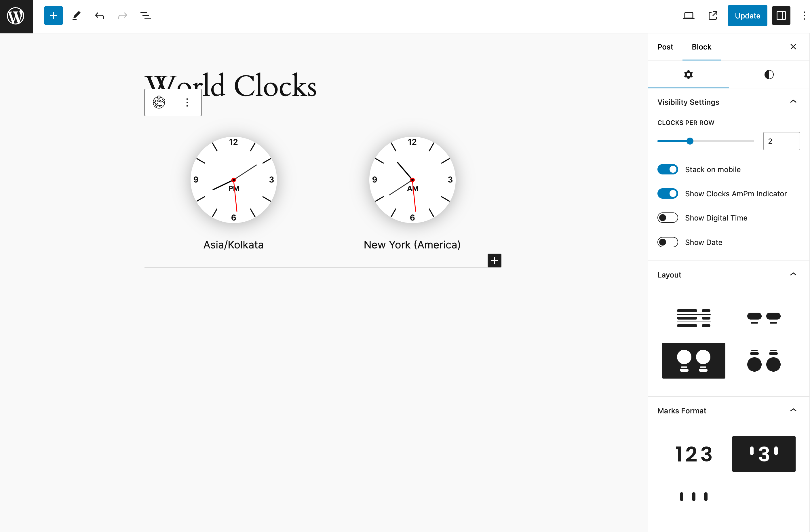Drag the Clocks Per Row slider
The height and width of the screenshot is (532, 810).
tap(690, 141)
